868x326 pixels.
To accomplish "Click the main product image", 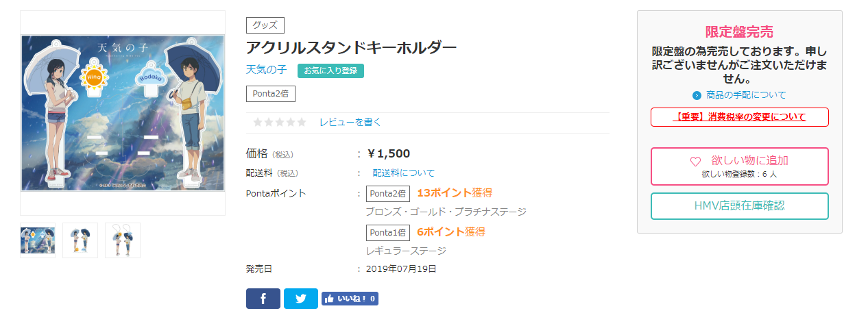I will 123,113.
